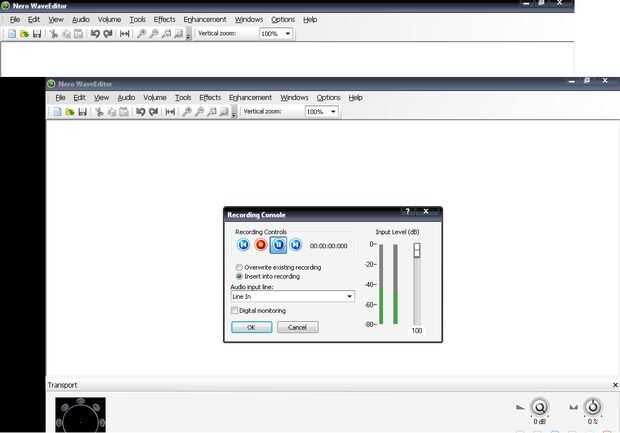Click Select All icon in back window toolbar

tap(125, 34)
